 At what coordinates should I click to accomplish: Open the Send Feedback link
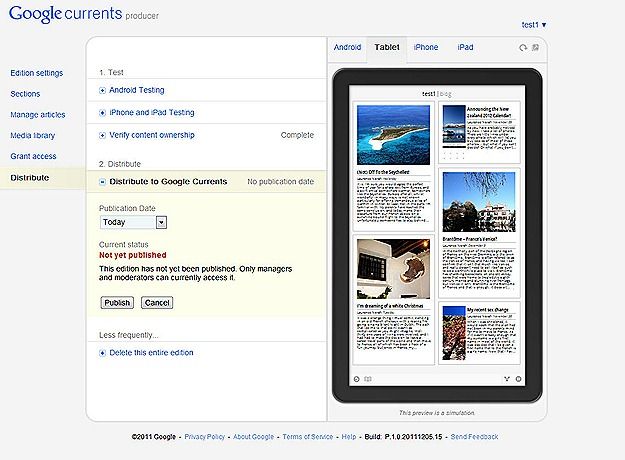[x=474, y=436]
